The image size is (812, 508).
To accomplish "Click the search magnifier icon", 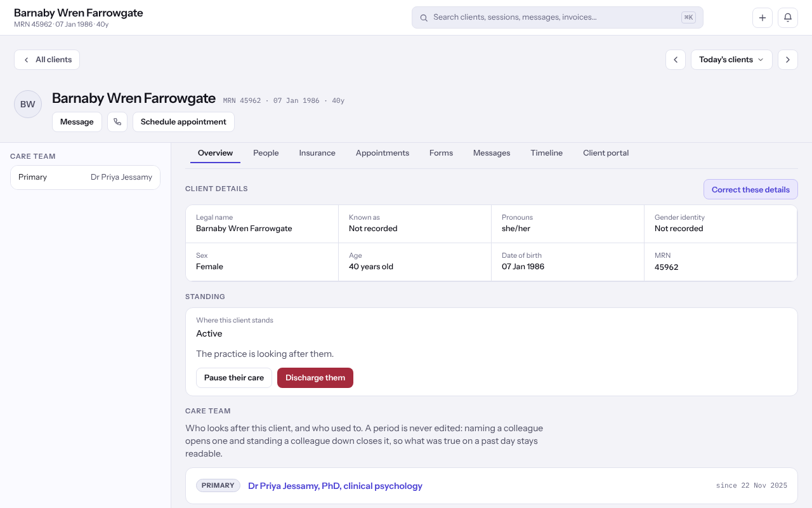I will point(424,18).
